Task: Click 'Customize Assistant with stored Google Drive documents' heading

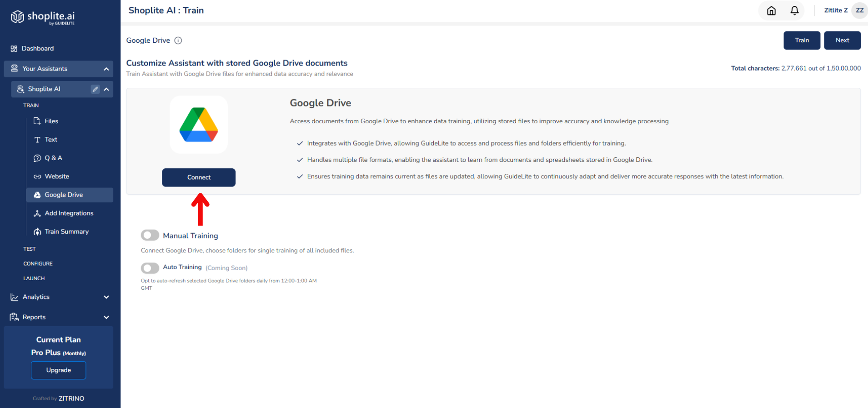Action: click(x=237, y=63)
